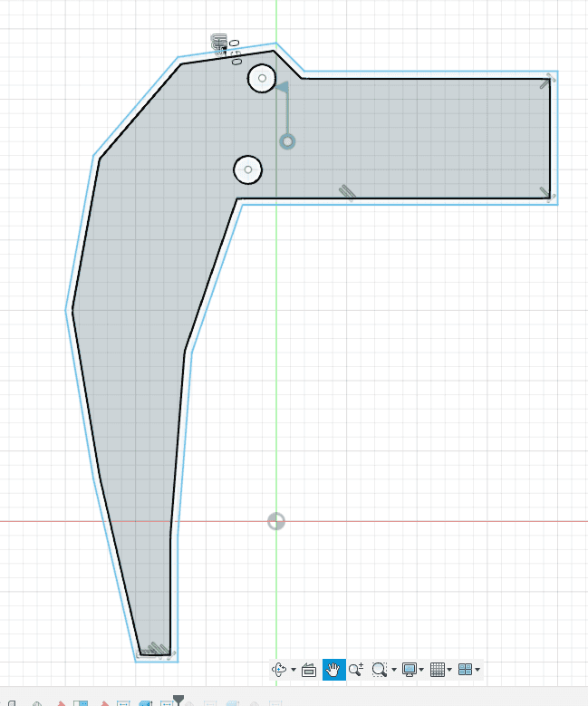Open Display Settings monitor icon

[410, 670]
